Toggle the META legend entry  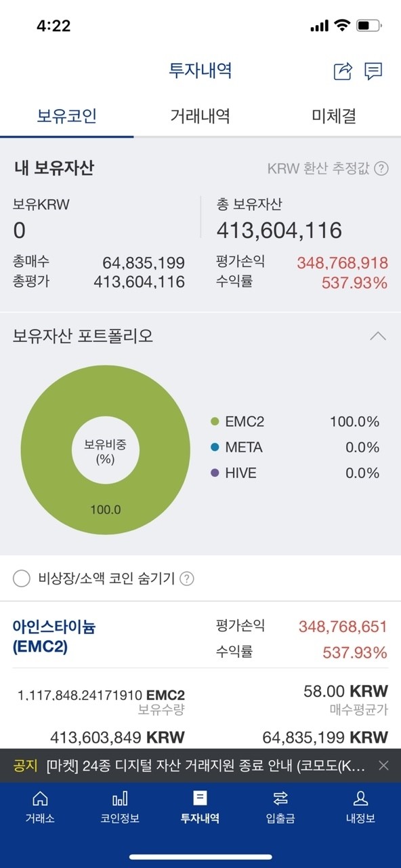240,447
